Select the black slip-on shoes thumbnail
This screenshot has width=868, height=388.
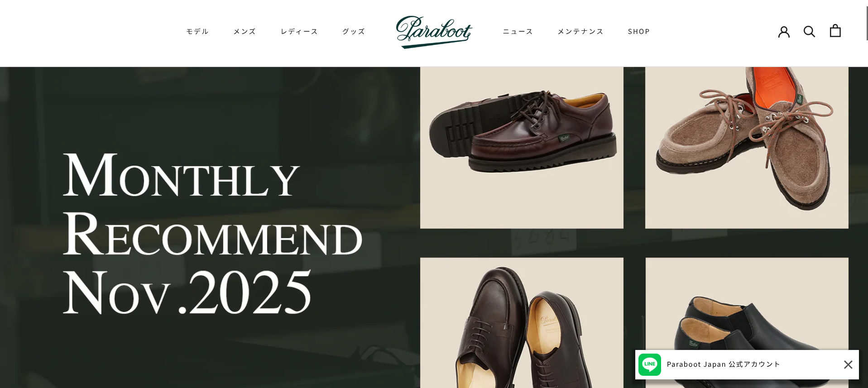coord(747,303)
